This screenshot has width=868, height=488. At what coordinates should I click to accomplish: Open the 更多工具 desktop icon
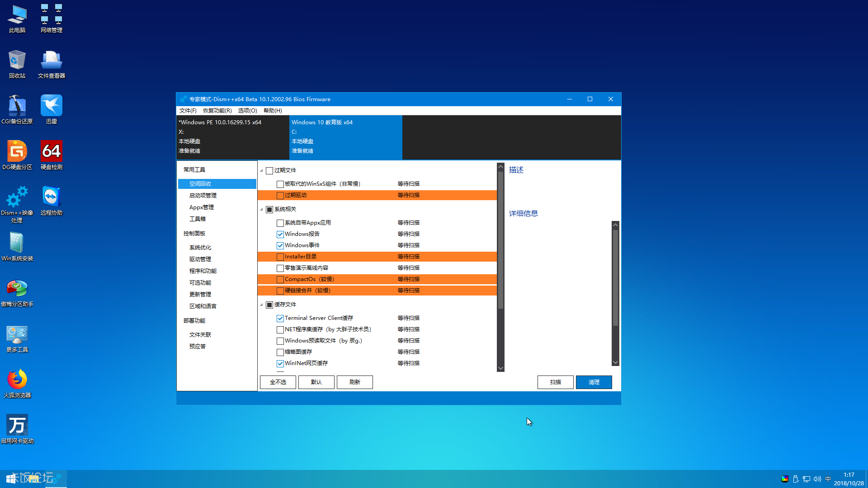point(17,338)
